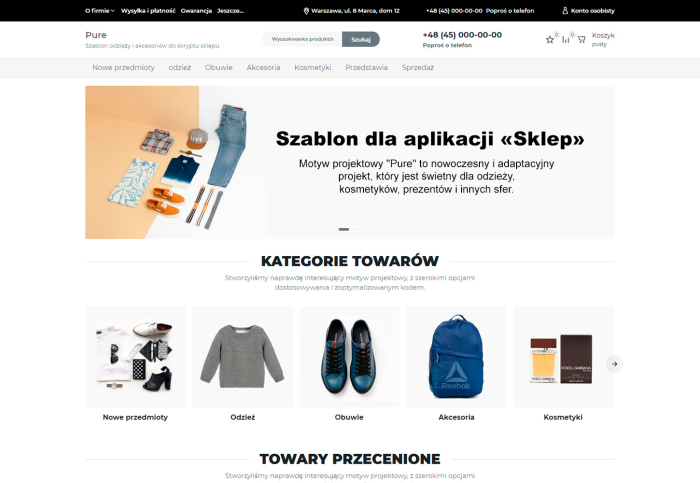700x483 pixels.
Task: Expand the Jeszcze... top menu
Action: pyautogui.click(x=230, y=11)
